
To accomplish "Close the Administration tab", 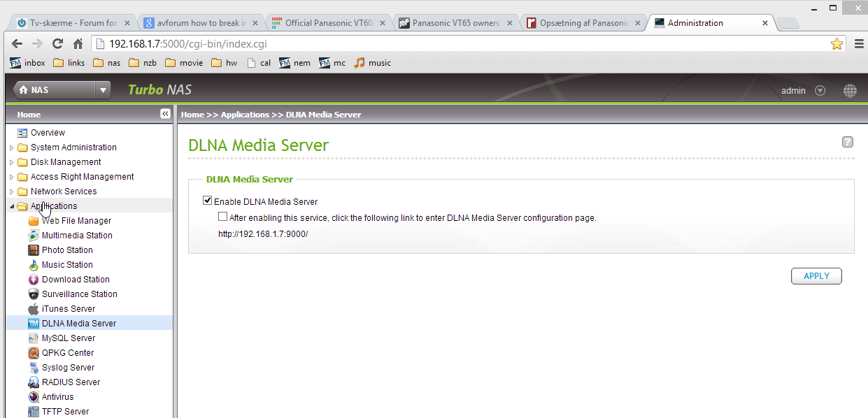I will [764, 23].
